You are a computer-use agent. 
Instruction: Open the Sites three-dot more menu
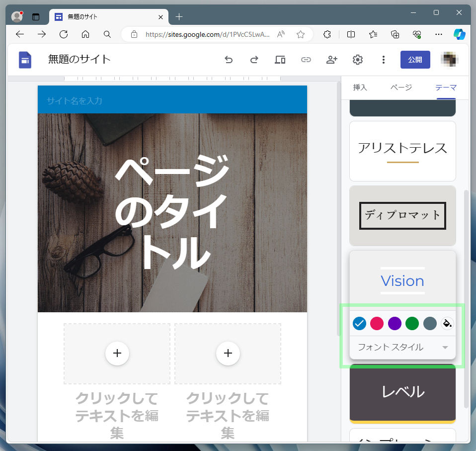point(384,60)
